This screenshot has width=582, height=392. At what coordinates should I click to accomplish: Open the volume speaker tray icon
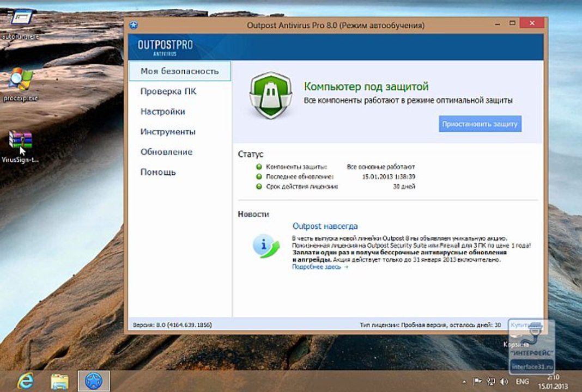click(x=504, y=381)
